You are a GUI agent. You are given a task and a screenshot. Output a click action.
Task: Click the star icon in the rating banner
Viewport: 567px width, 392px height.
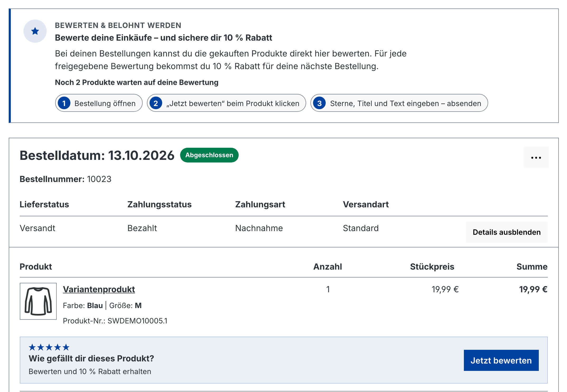[35, 31]
